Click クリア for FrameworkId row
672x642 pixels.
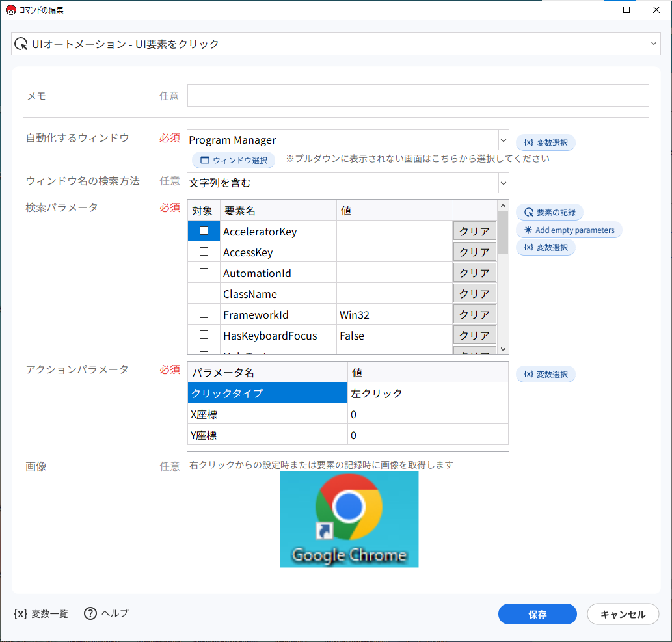click(x=474, y=314)
